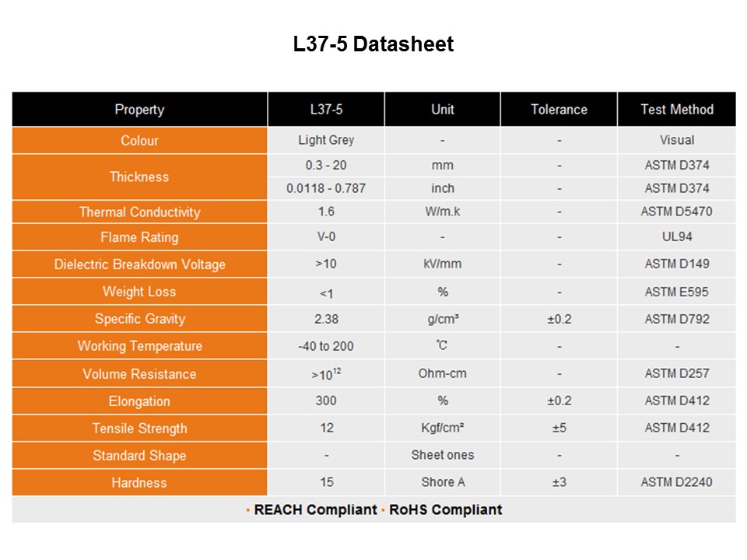Select the 'L37-5' column header
Screen dimensions: 747x560
pyautogui.click(x=326, y=109)
